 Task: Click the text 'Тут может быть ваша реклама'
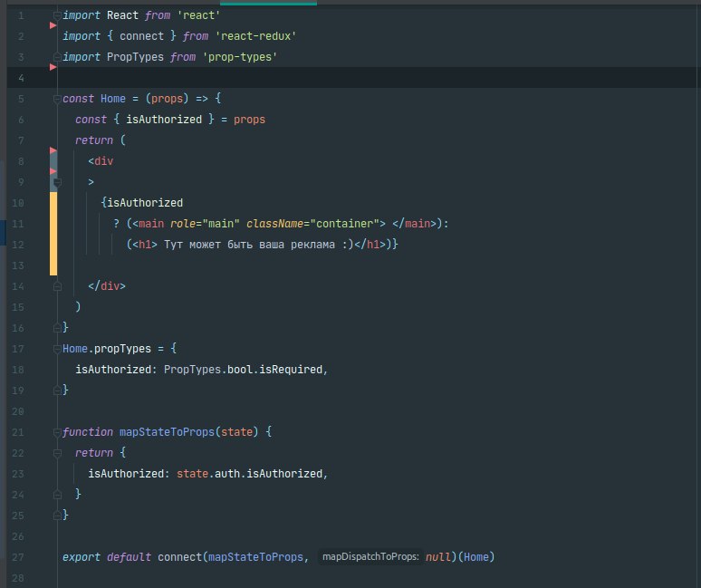pyautogui.click(x=249, y=245)
